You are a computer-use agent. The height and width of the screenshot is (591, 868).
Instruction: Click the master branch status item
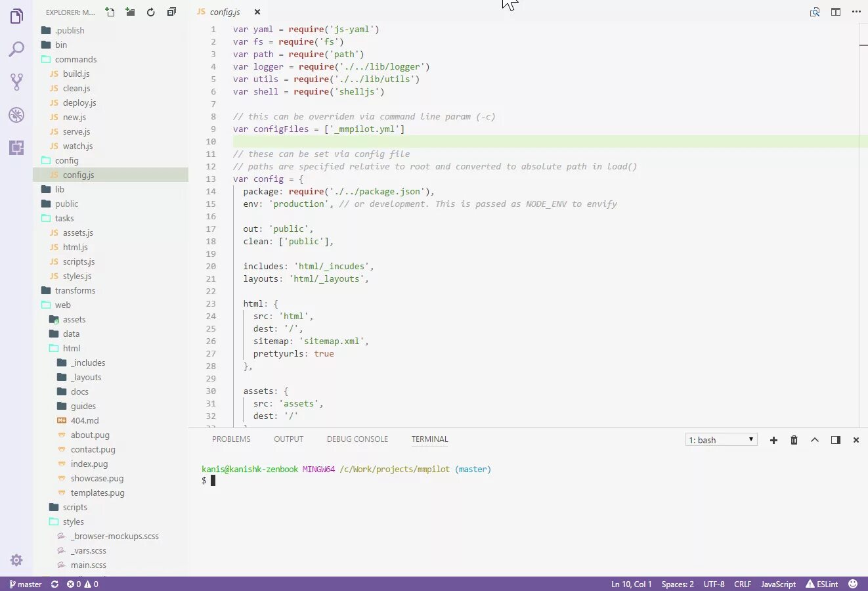coord(26,584)
